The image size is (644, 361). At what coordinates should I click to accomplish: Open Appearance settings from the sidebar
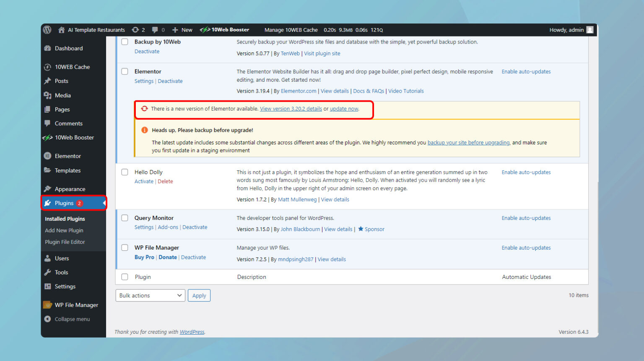[x=70, y=189]
